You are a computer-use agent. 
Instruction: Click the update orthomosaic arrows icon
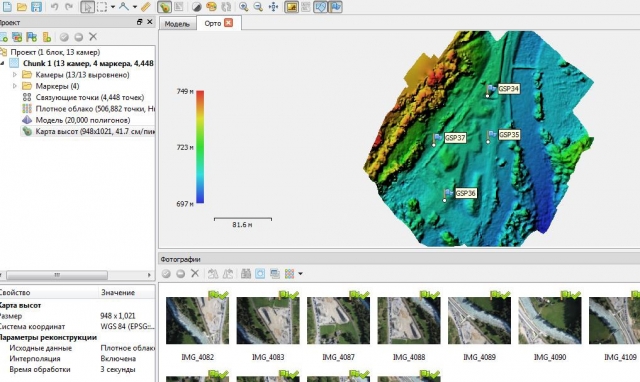225,7
